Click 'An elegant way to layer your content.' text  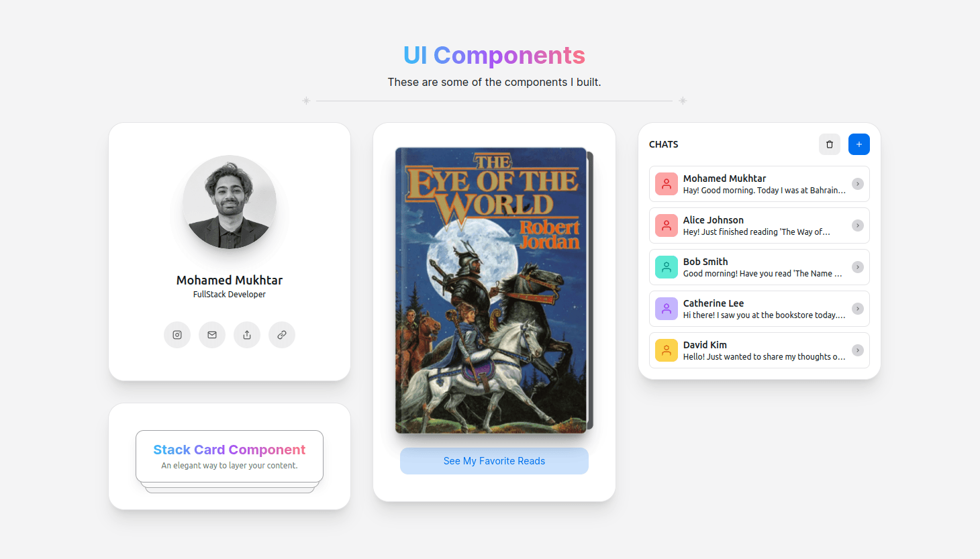[x=230, y=466]
